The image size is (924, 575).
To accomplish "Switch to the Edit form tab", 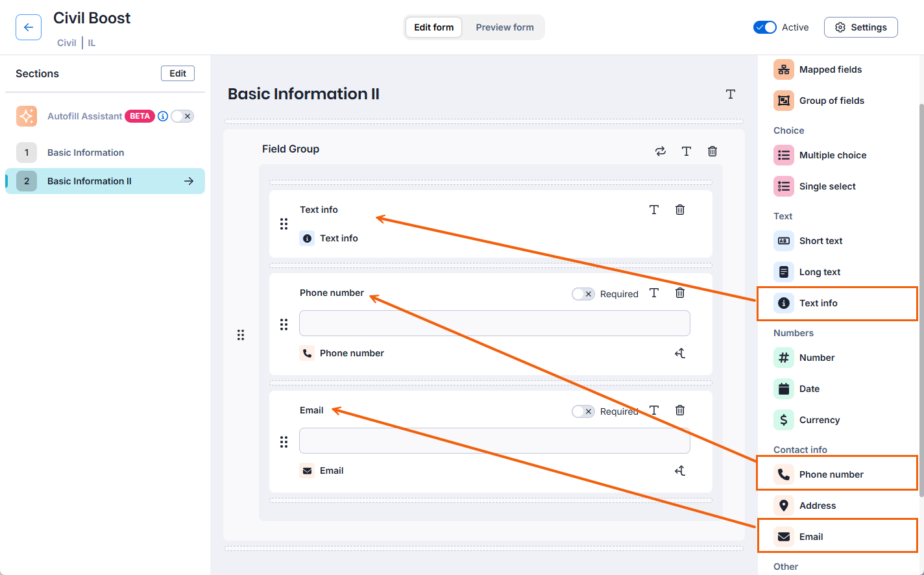I will [434, 27].
